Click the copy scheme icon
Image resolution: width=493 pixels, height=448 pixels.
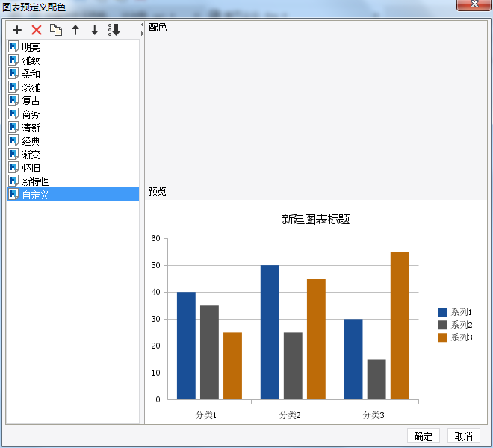[x=56, y=30]
